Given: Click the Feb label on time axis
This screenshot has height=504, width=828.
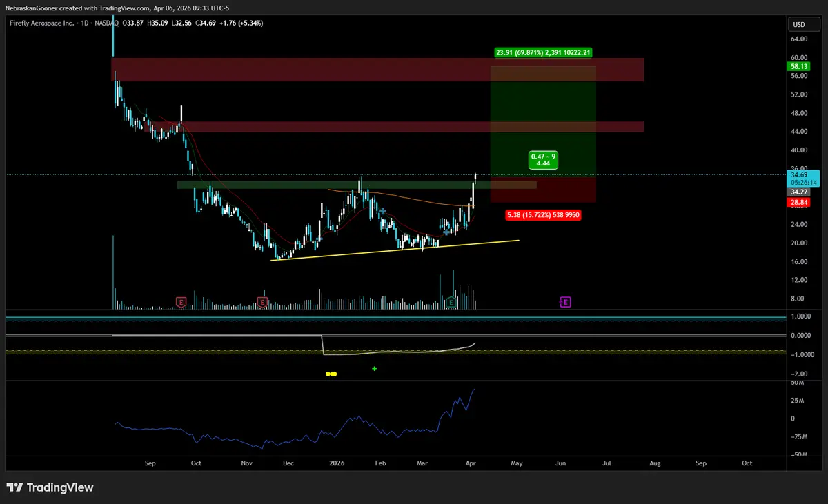Looking at the screenshot, I should coord(380,463).
